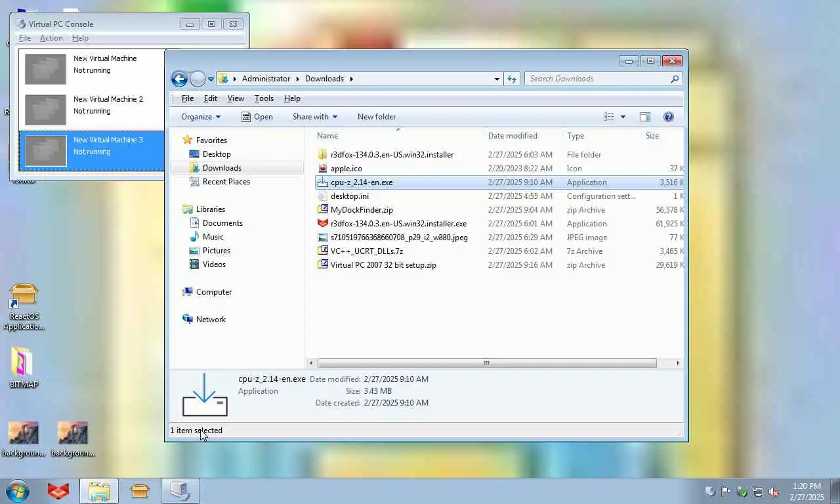Select the MyDockFinder.zip archive icon
This screenshot has height=504, width=840.
tap(322, 210)
